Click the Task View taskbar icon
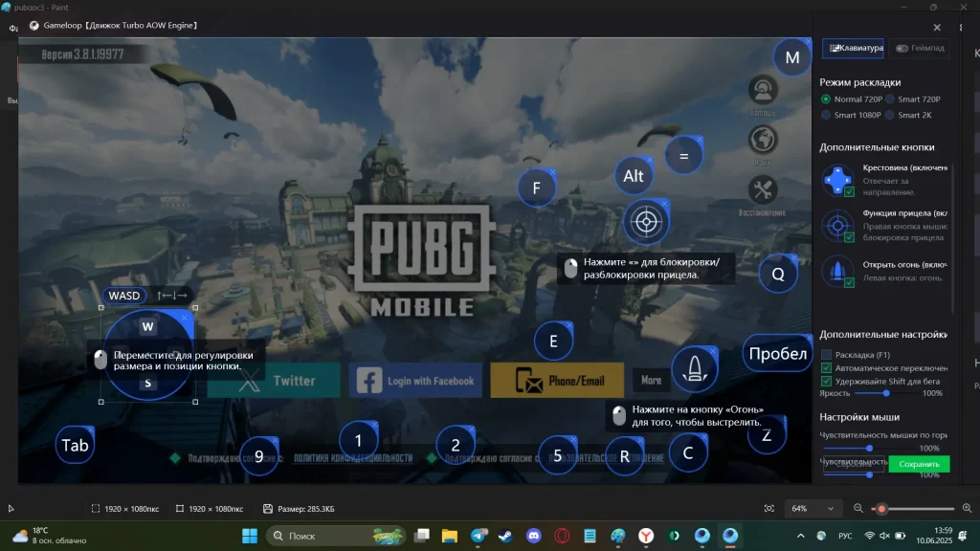980x551 pixels. click(422, 536)
